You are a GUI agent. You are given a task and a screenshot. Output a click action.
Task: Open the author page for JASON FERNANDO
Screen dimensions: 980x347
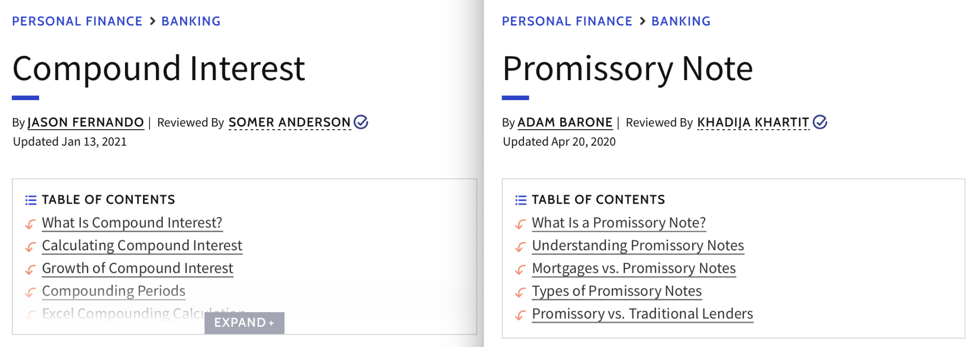coord(86,122)
